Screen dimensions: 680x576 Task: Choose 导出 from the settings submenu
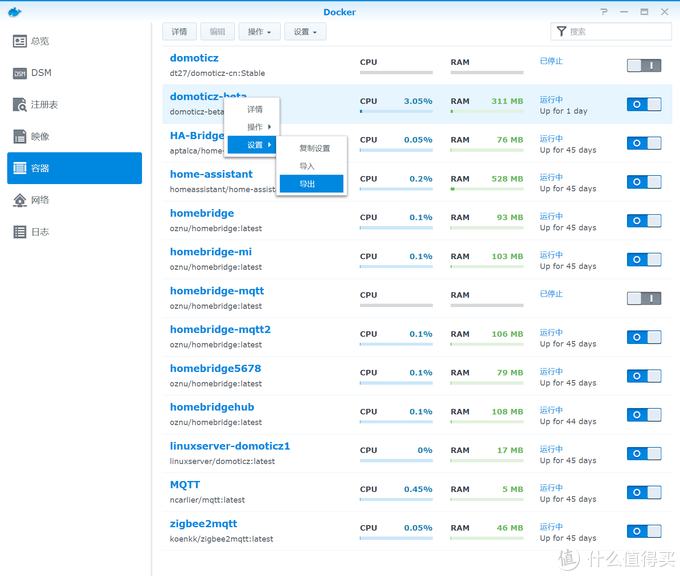click(x=307, y=184)
